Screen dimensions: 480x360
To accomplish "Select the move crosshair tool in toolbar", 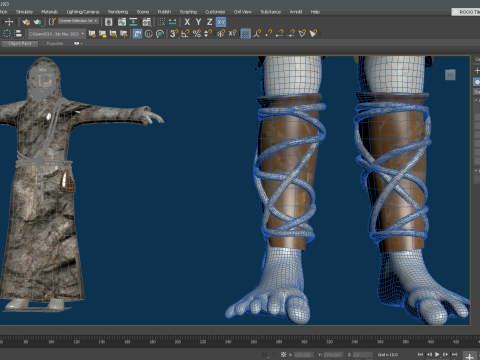I will click(9, 22).
